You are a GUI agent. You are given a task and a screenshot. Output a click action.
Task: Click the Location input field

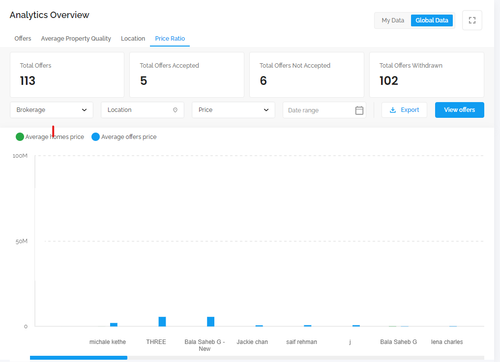(x=143, y=110)
